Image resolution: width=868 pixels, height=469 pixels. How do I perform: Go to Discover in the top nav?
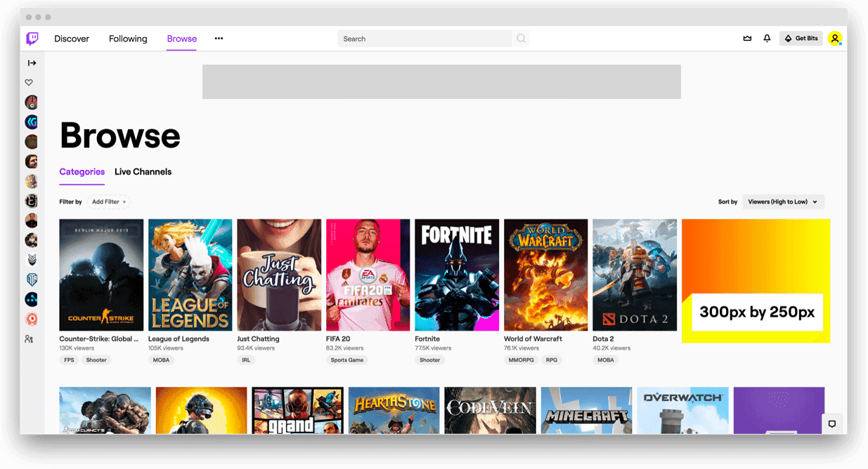(x=72, y=39)
